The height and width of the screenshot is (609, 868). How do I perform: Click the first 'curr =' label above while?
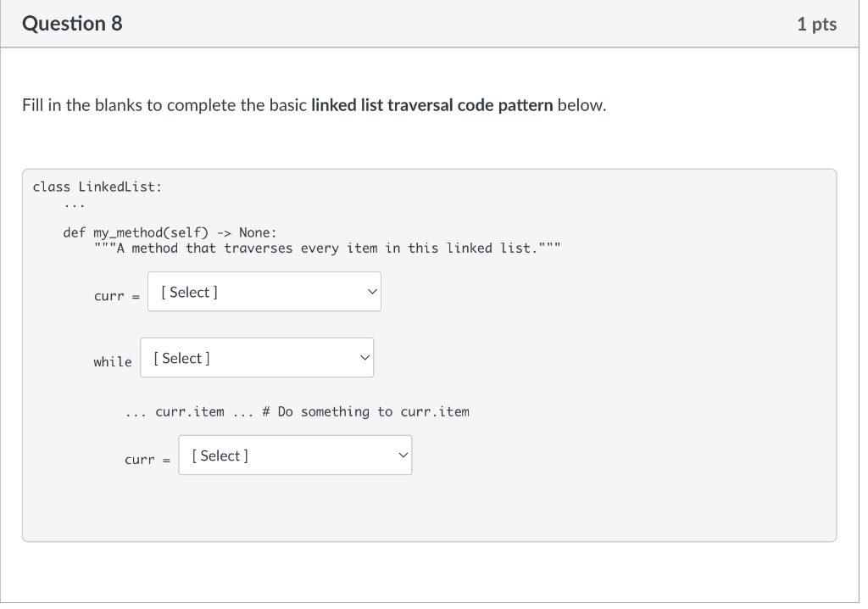[116, 296]
